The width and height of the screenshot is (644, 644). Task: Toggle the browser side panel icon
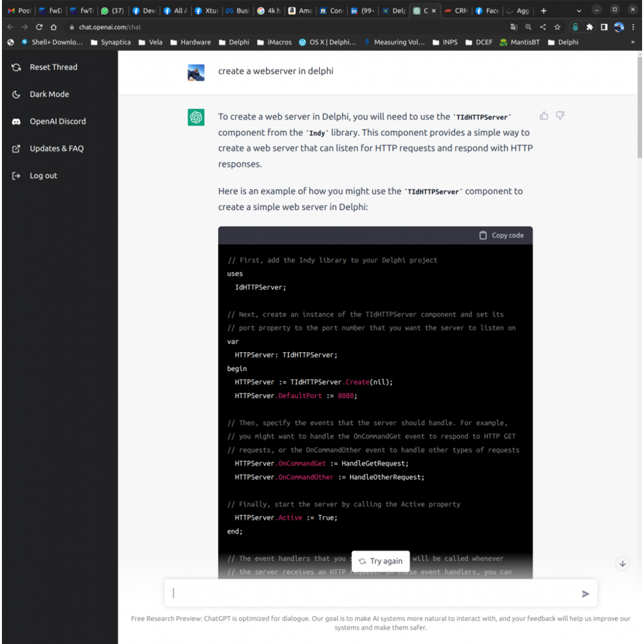click(x=604, y=27)
